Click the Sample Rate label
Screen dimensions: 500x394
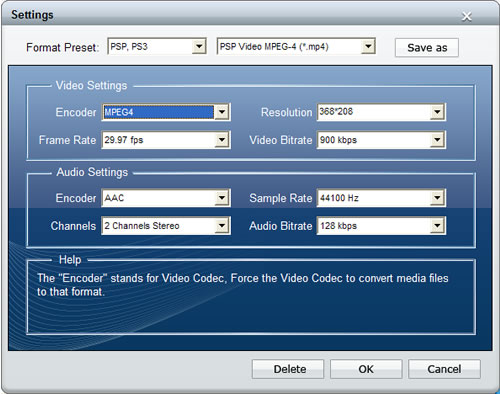pos(281,198)
